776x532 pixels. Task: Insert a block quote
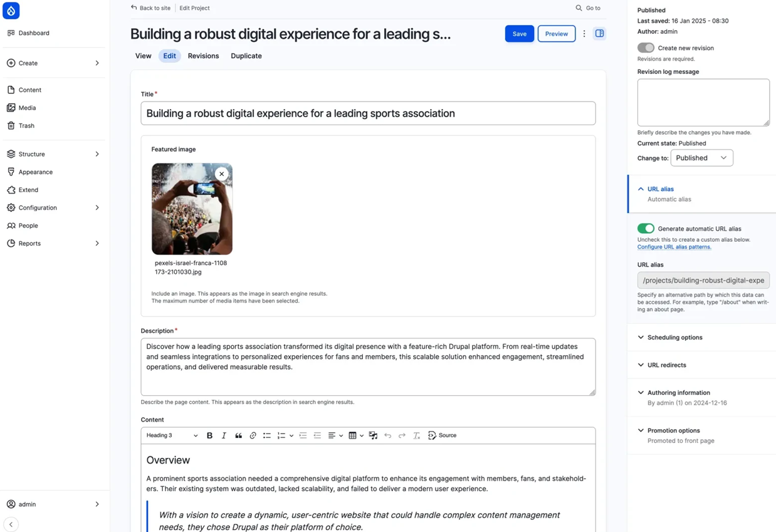click(238, 436)
